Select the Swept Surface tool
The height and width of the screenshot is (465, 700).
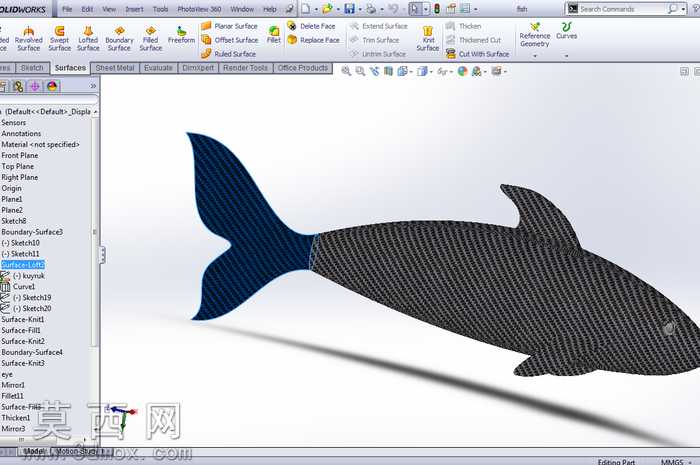(59, 38)
